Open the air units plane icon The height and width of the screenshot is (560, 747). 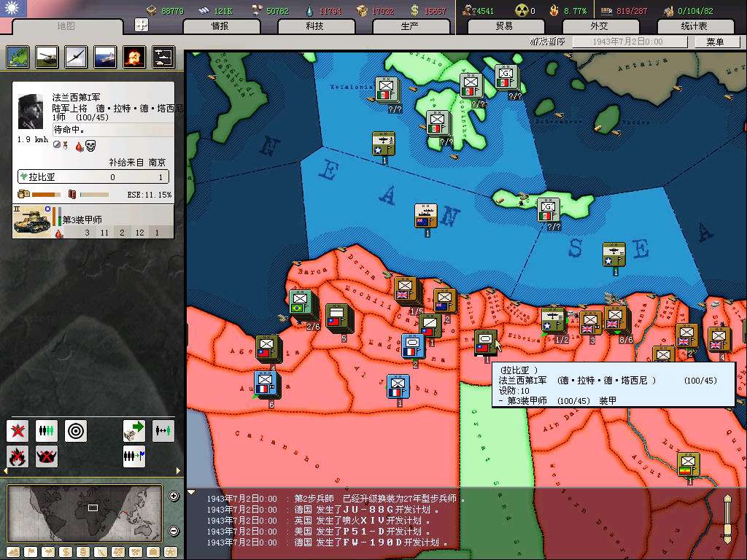tap(76, 57)
